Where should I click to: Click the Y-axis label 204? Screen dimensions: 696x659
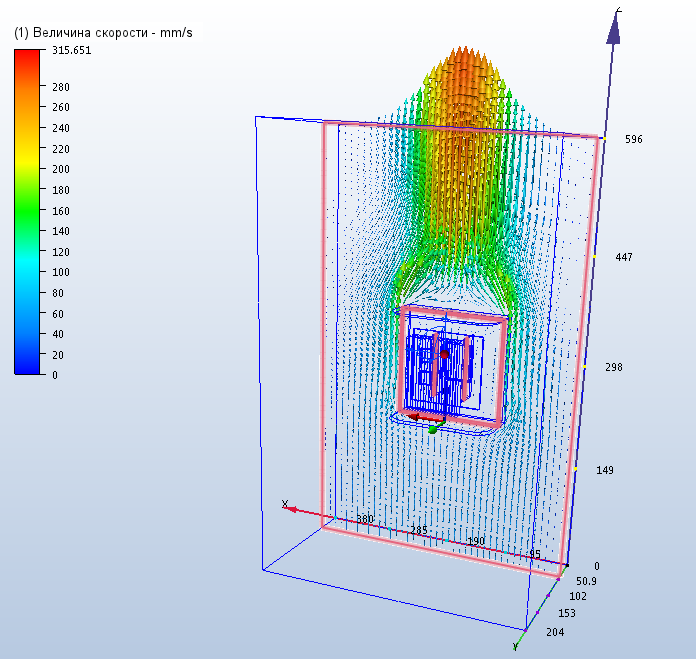555,632
